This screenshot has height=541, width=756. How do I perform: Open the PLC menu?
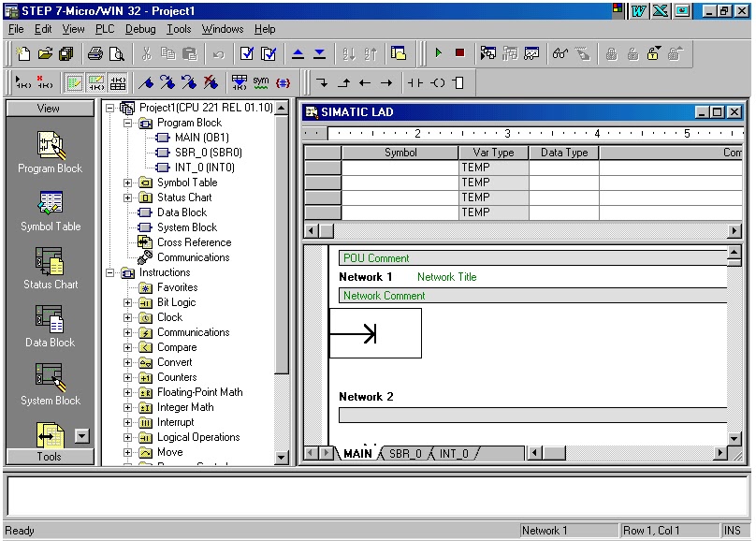(105, 29)
